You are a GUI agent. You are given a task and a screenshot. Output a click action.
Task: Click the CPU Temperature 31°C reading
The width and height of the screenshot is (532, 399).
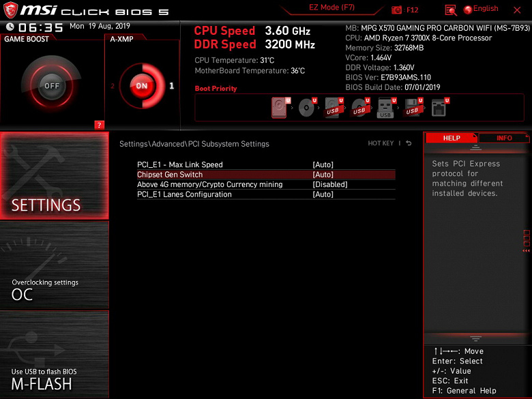coord(235,60)
